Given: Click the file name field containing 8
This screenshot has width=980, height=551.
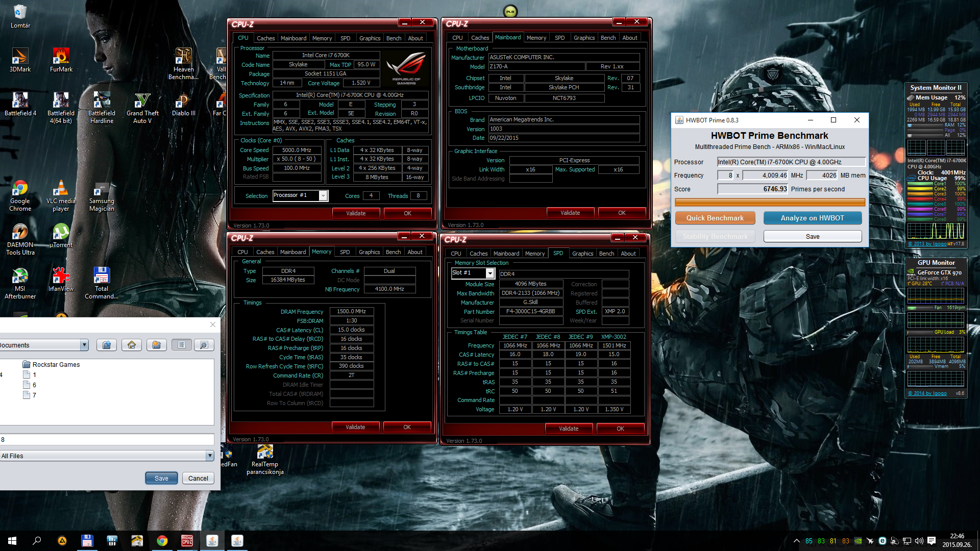Looking at the screenshot, I should [107, 440].
